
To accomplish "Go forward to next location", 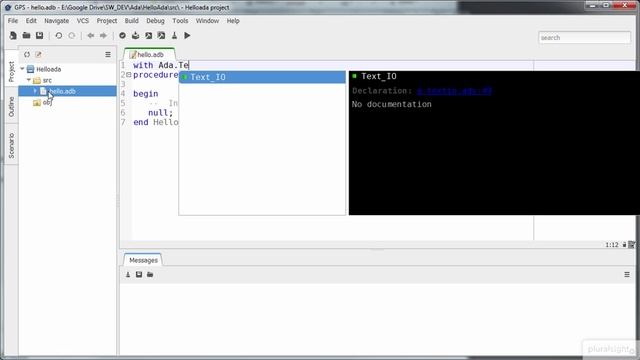I will pyautogui.click(x=104, y=36).
